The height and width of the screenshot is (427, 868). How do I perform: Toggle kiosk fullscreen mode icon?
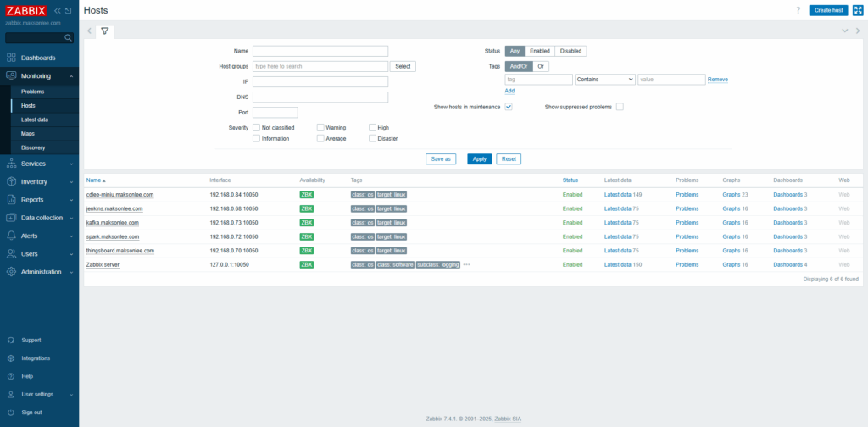pos(858,10)
